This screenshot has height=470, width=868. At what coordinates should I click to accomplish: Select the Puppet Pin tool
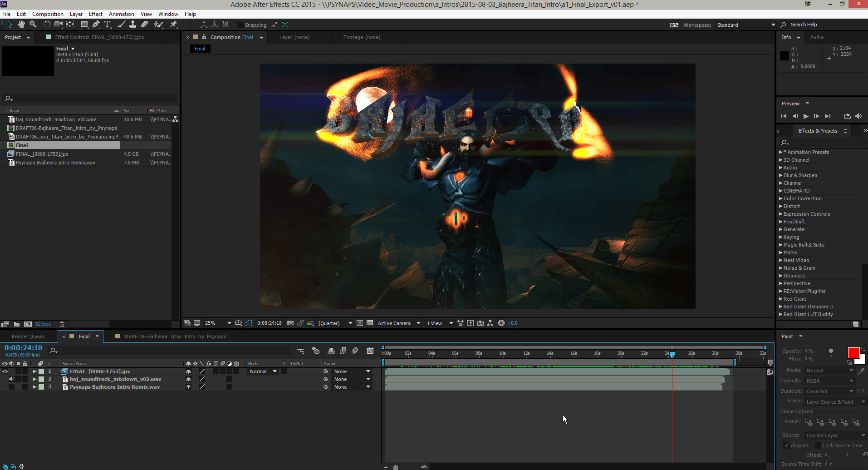pos(173,25)
